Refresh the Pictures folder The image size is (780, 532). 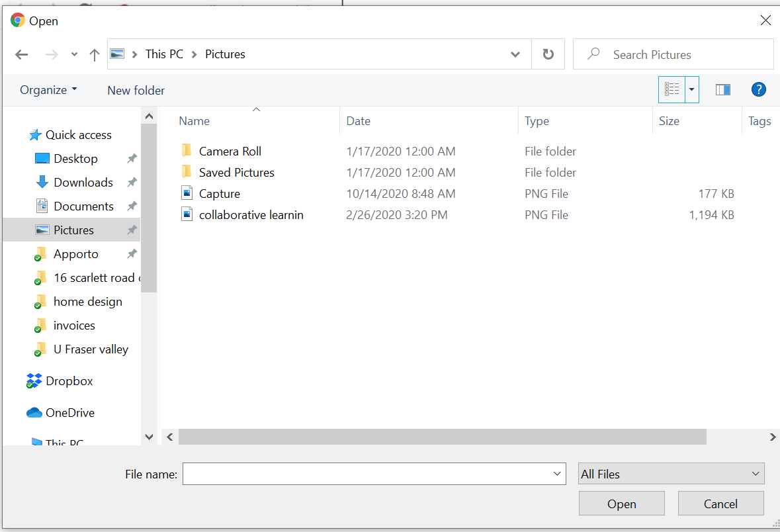(548, 54)
